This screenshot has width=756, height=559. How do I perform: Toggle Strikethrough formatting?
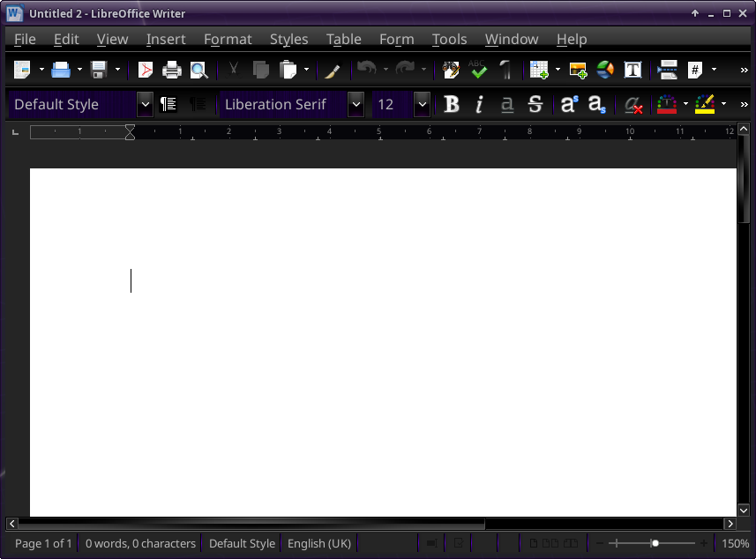click(x=535, y=105)
